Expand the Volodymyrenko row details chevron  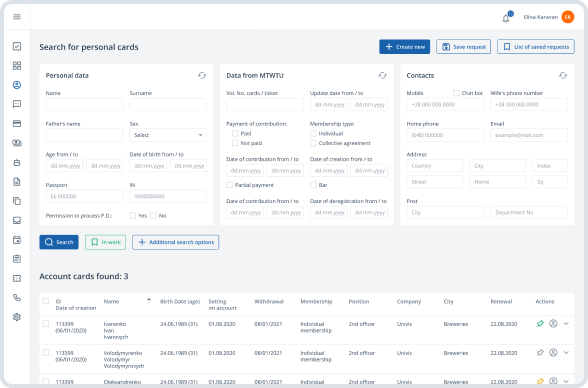[566, 352]
